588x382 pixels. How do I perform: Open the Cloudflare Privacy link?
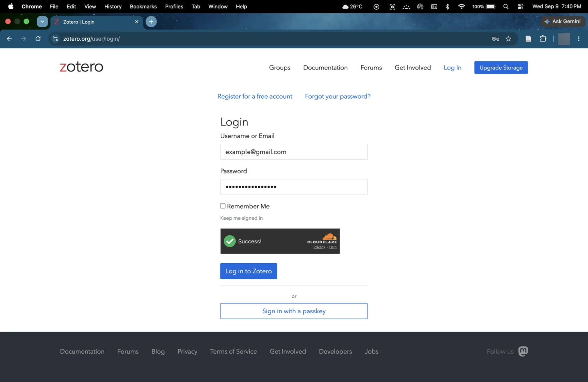[x=319, y=247]
